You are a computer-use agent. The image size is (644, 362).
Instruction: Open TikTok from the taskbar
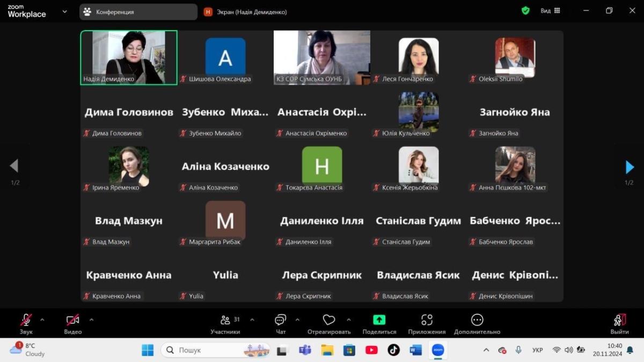click(x=393, y=350)
